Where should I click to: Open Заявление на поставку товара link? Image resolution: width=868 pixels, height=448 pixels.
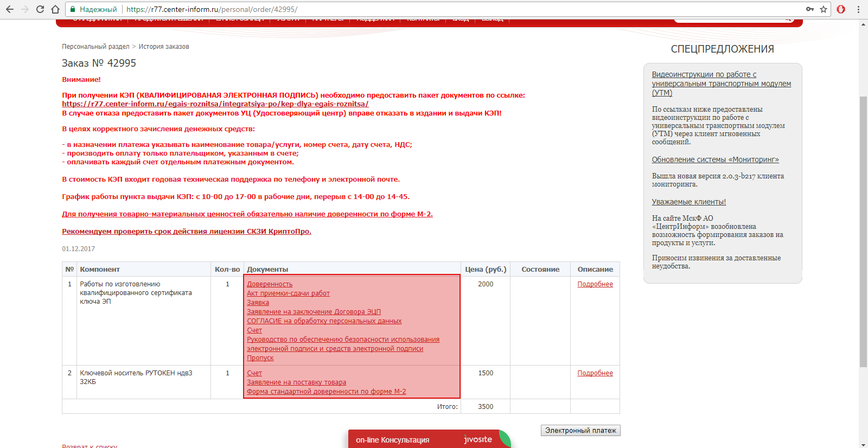click(x=296, y=382)
